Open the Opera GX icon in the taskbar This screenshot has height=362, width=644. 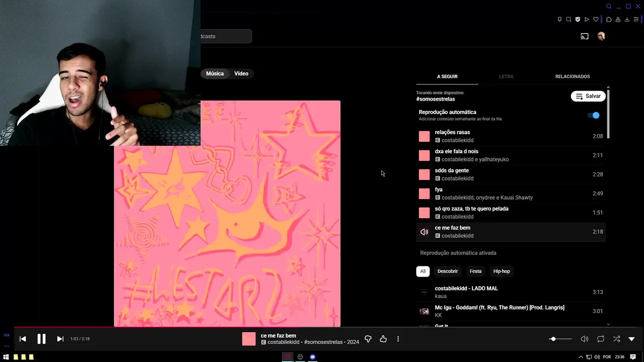288,357
